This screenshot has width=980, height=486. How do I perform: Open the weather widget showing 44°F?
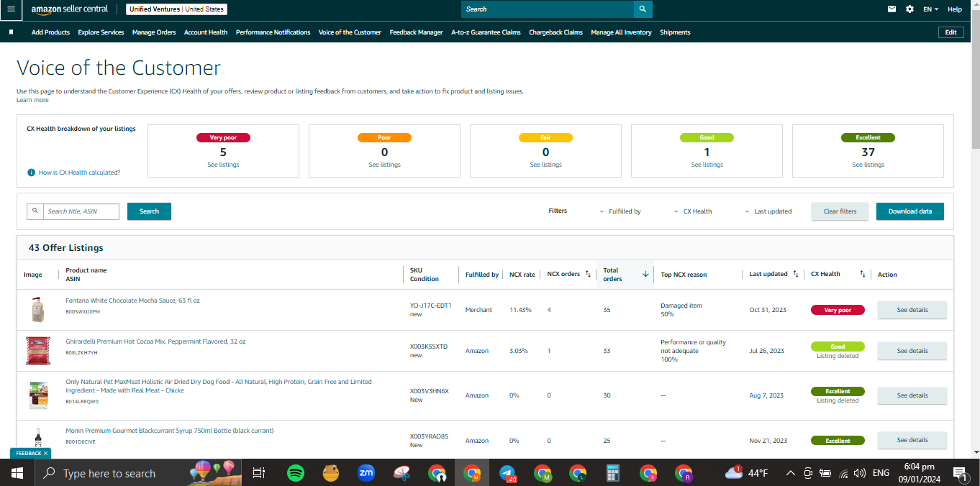pyautogui.click(x=746, y=473)
